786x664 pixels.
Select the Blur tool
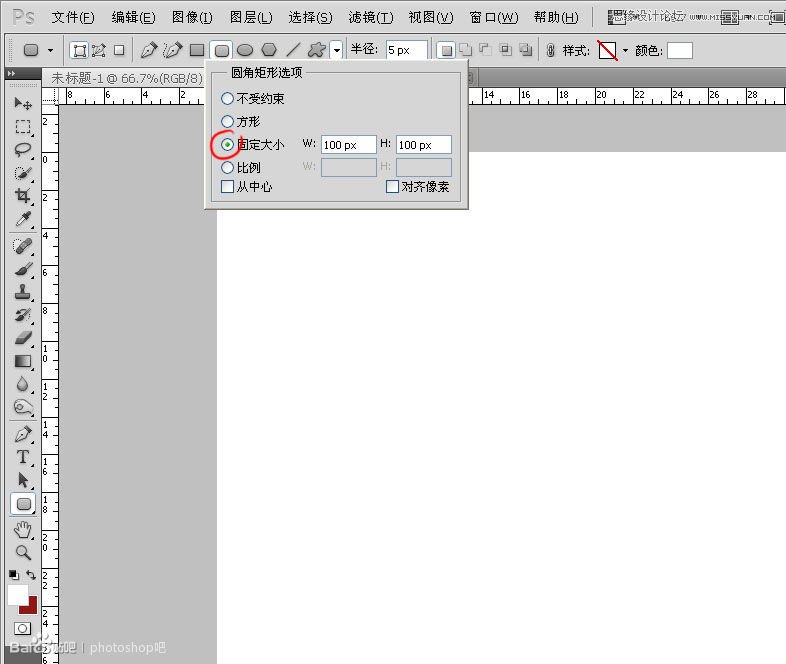(x=23, y=384)
